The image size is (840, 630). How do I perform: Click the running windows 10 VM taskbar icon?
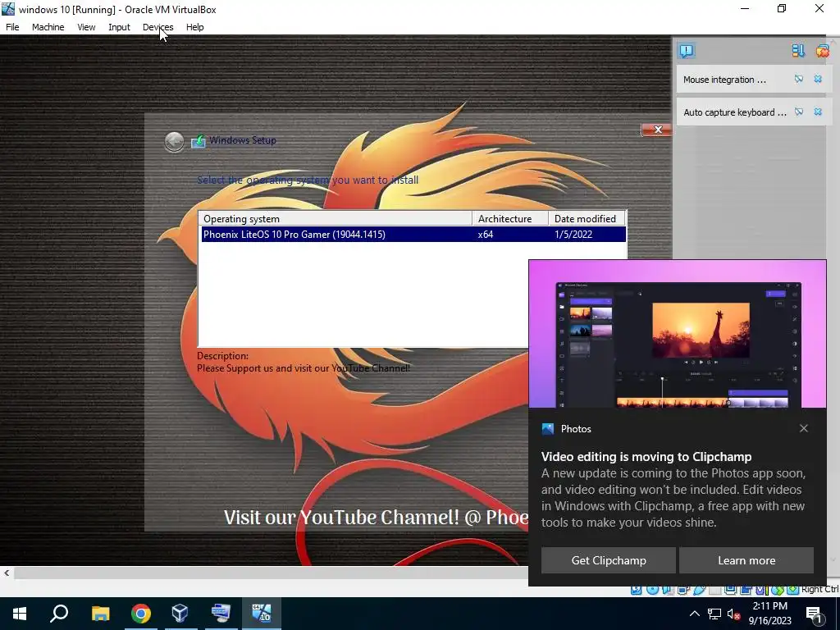pos(262,614)
